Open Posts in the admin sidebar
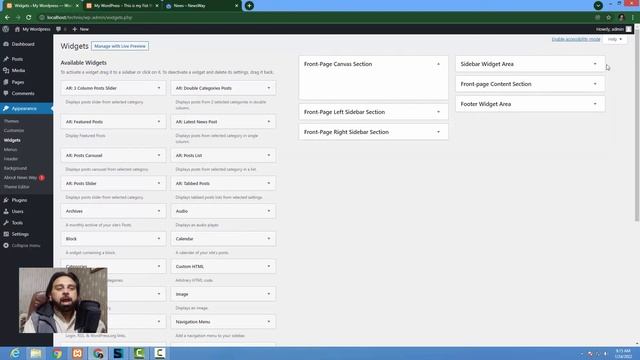The image size is (640, 360). [x=17, y=59]
